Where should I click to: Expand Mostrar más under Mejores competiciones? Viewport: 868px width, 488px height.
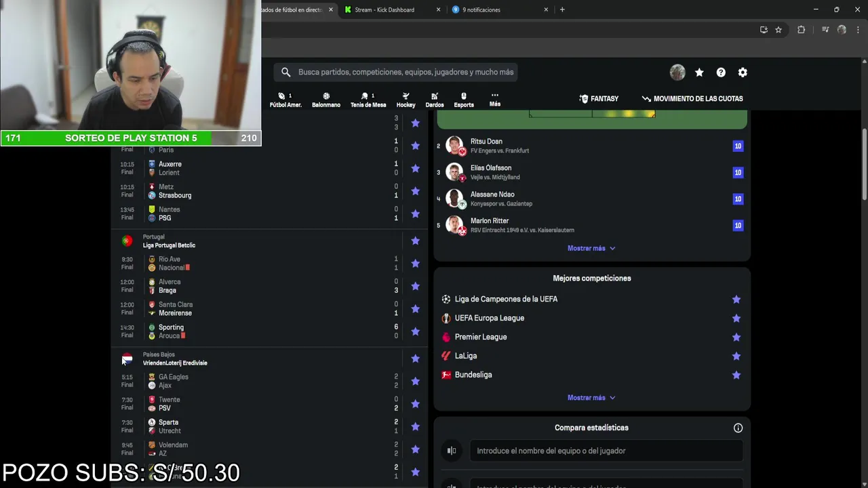[591, 398]
